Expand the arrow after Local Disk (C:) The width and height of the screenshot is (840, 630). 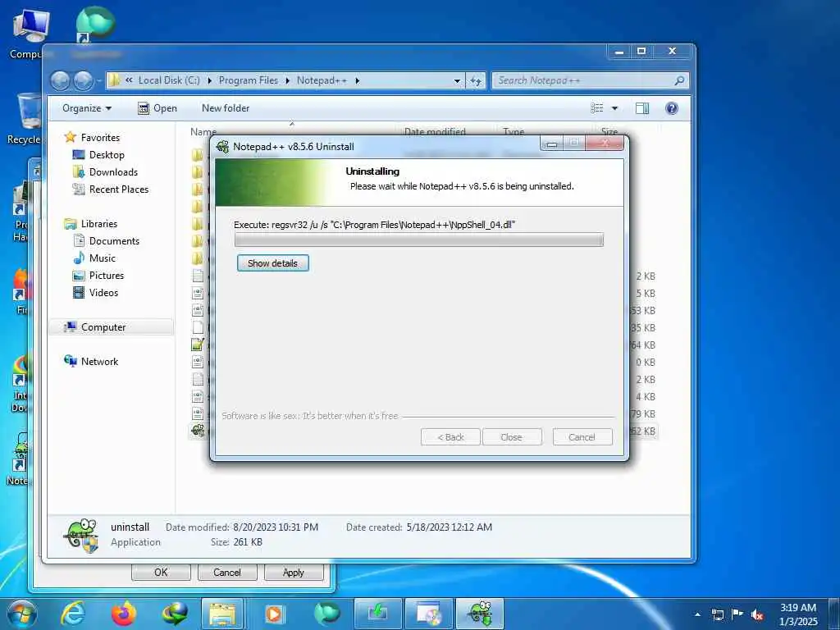pos(209,81)
